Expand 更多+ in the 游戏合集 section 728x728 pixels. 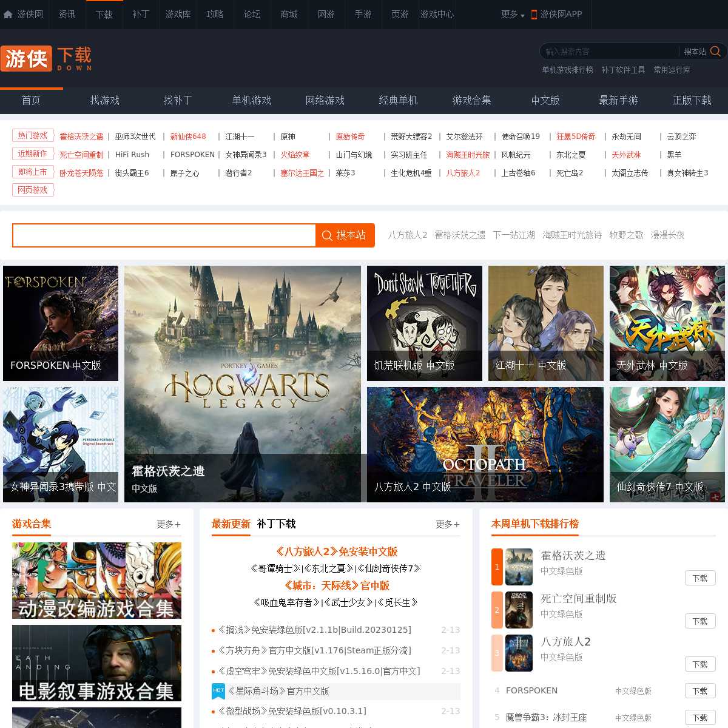168,524
